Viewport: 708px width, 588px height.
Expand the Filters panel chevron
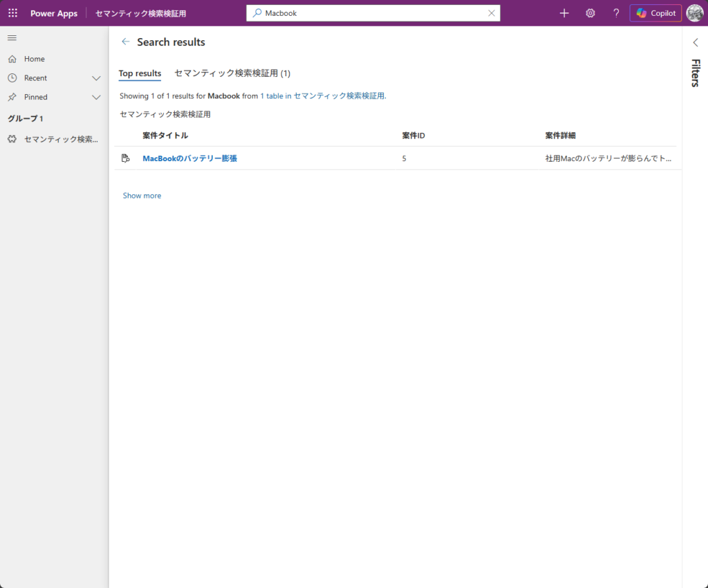tap(696, 42)
